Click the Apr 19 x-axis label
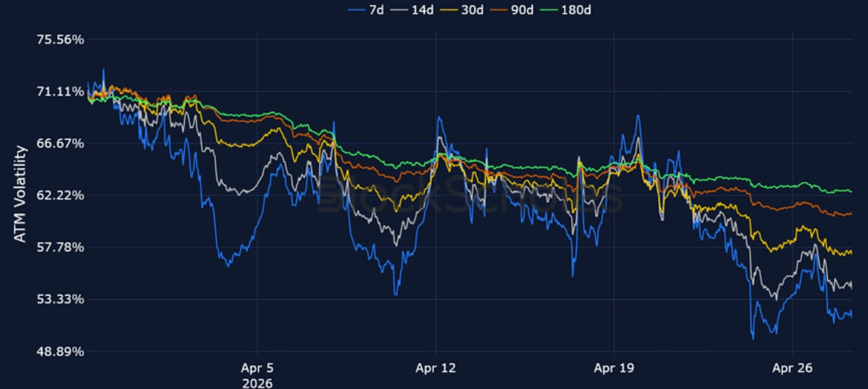The width and height of the screenshot is (868, 389). [615, 369]
